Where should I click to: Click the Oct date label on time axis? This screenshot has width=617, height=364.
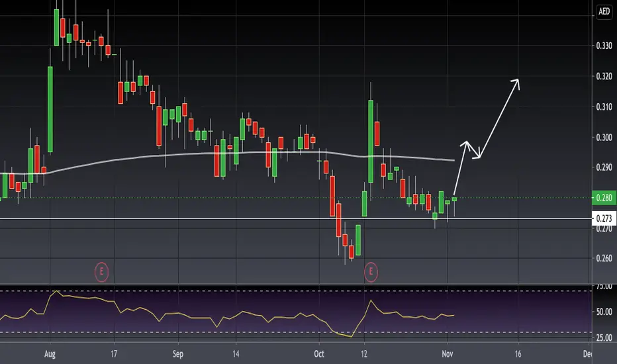(319, 354)
